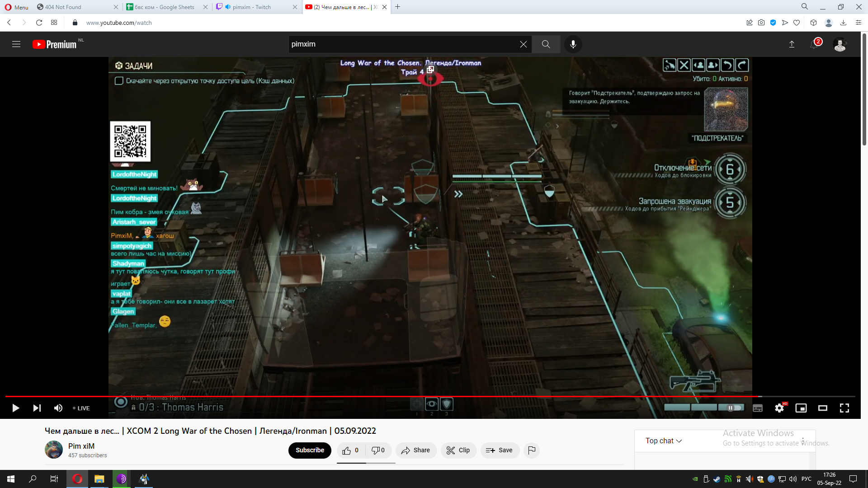
Task: Switch to Google Sheets tab
Action: click(165, 7)
